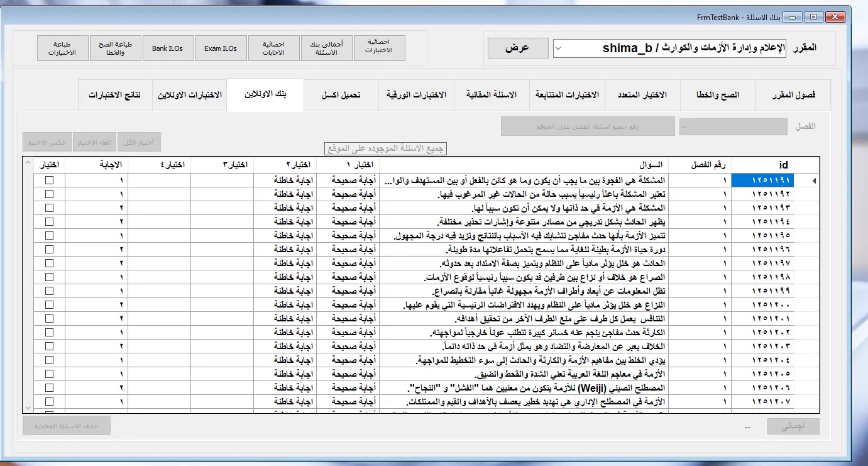Check the box for question ١٢٥١٢٠٣
Screen dimensions: 868x466
click(x=50, y=347)
